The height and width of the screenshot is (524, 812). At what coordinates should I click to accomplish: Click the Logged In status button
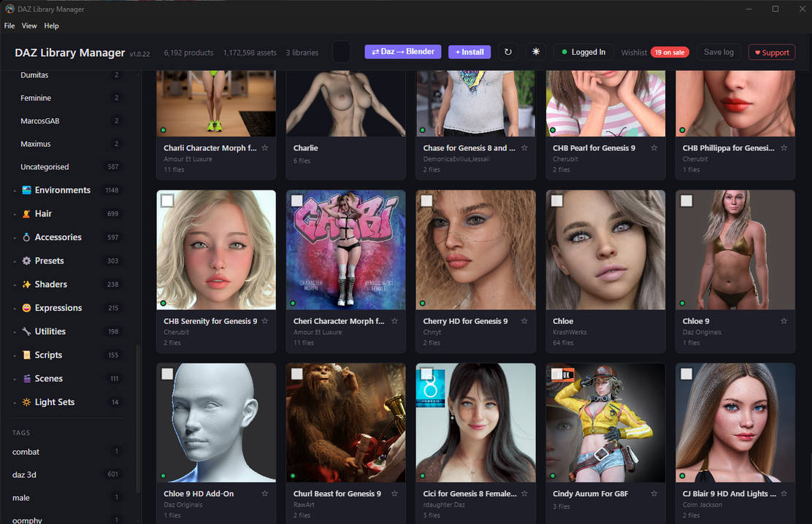click(x=583, y=52)
